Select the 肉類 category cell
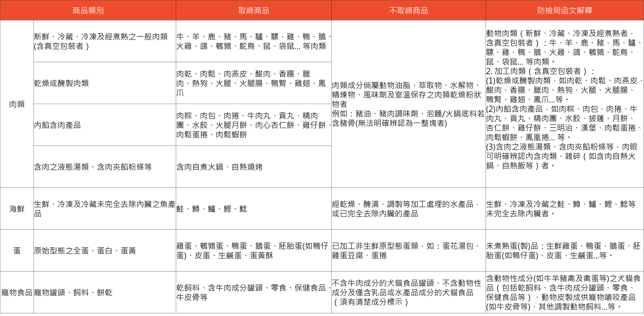This screenshot has width=644, height=316. [17, 104]
